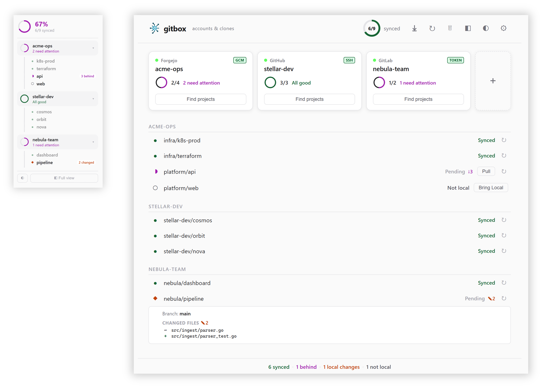This screenshot has height=392, width=551.
Task: Switch to compact view via panel icon
Action: click(x=468, y=28)
